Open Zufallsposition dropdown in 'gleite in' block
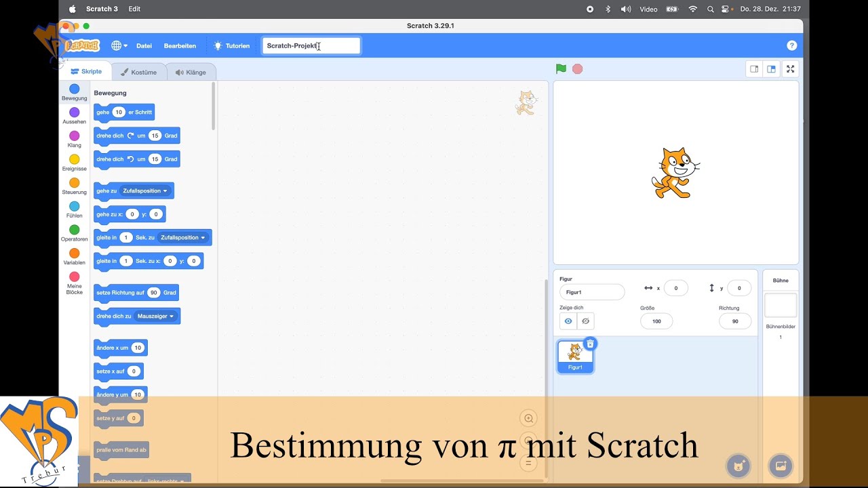 [183, 237]
